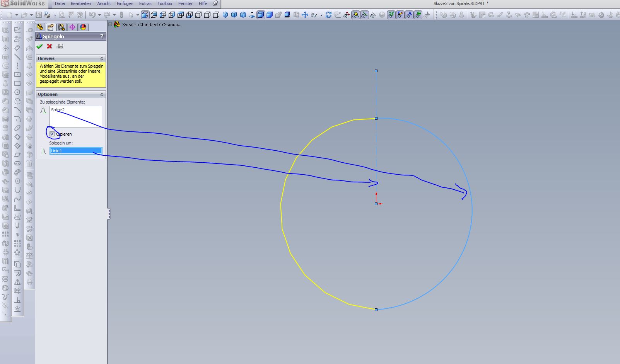Open the Undo history dropdown
This screenshot has width=620, height=364.
[99, 15]
